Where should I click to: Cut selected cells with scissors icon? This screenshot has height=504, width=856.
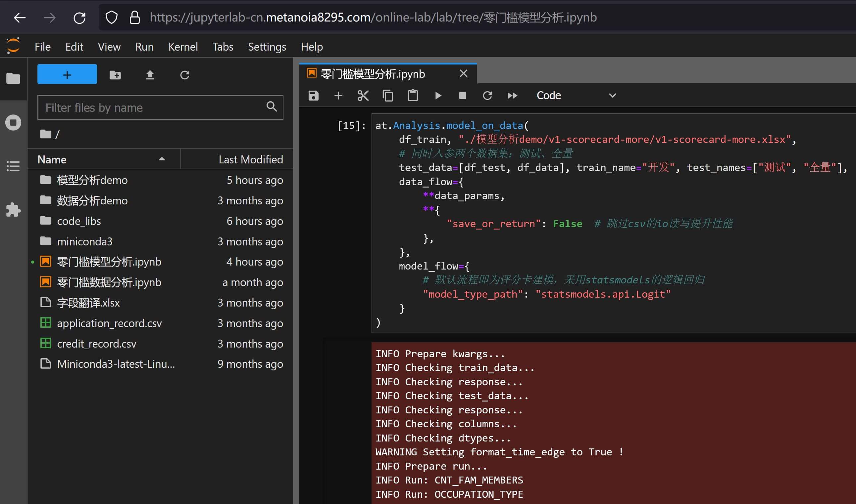coord(363,96)
